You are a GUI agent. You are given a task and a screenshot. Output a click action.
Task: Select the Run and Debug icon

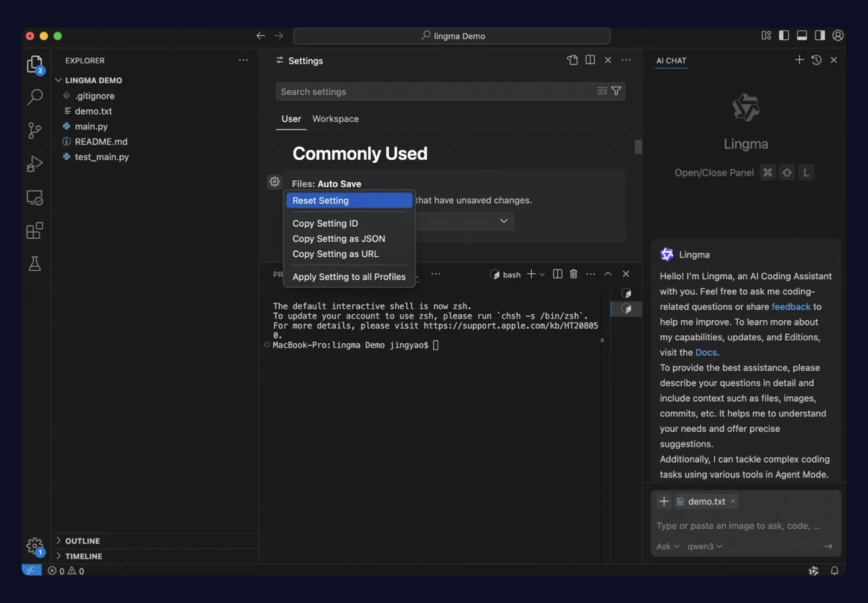(x=34, y=163)
